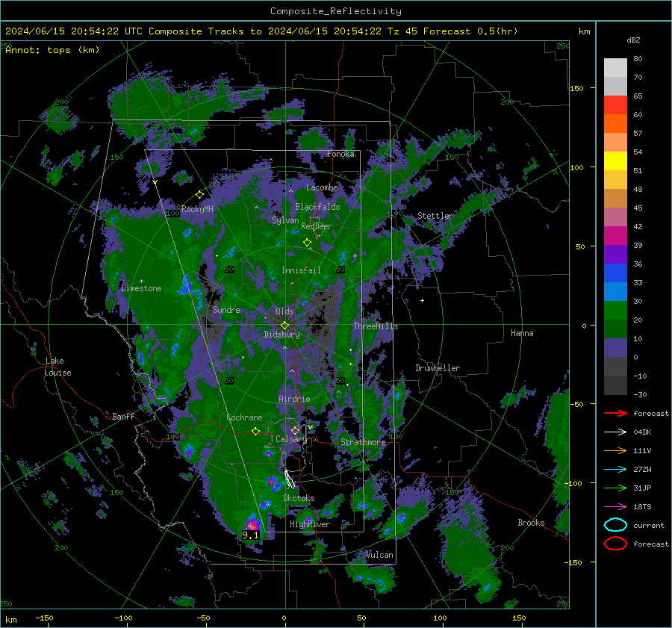Click the RedDeer city label
Screen dimensions: 672x628
[317, 226]
